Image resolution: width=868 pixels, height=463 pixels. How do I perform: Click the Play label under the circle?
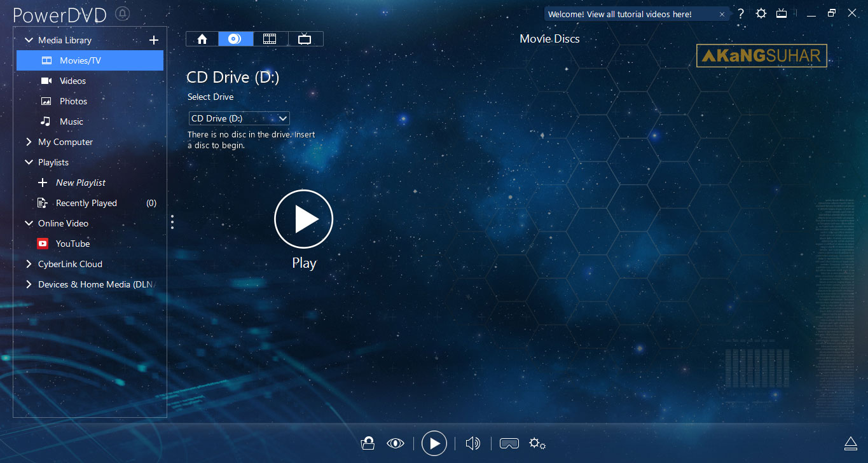click(x=304, y=263)
